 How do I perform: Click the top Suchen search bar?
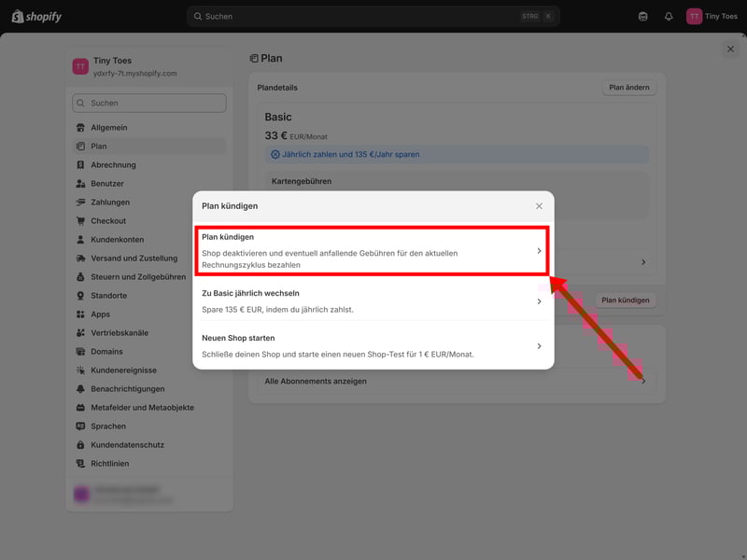click(373, 16)
